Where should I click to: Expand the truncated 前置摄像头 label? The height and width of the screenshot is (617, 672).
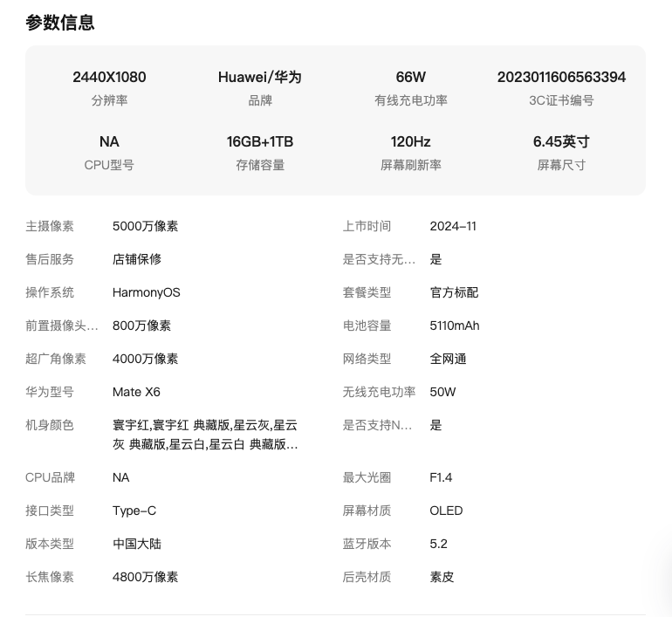(x=62, y=326)
